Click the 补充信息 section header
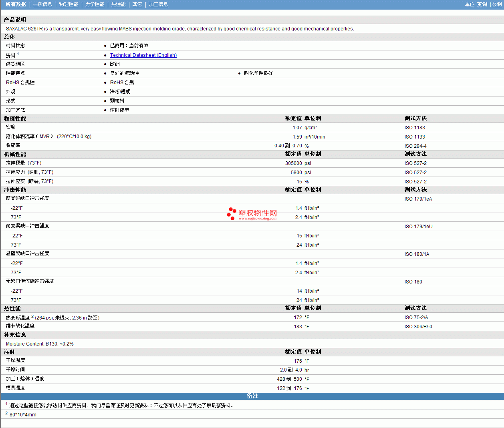This screenshot has width=504, height=428. click(x=15, y=335)
